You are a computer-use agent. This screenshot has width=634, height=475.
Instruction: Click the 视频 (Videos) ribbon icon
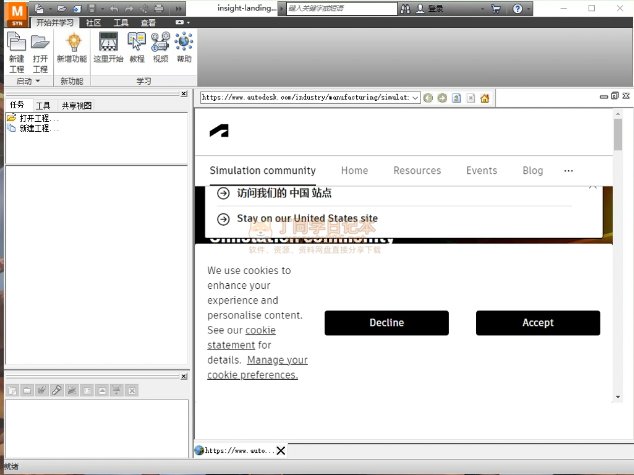(160, 48)
